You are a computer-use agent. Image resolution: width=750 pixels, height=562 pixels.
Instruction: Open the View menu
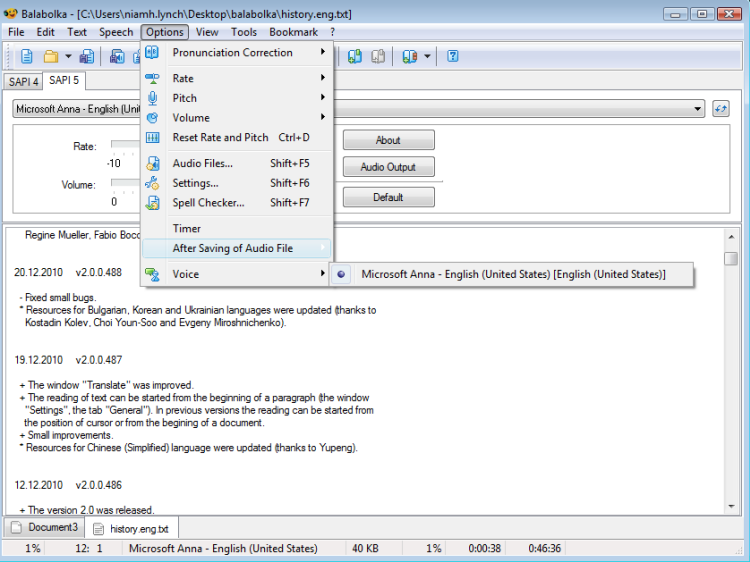[x=207, y=32]
